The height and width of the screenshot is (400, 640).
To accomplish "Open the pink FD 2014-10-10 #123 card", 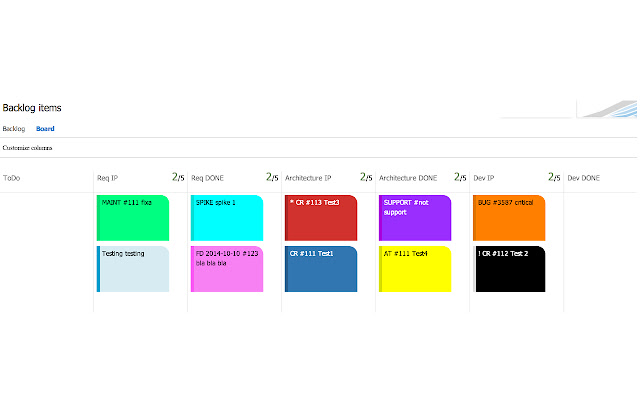I will [x=227, y=269].
